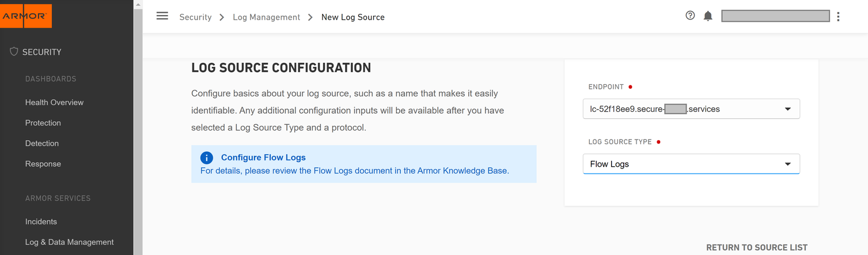Click the Flow Logs knowledge base details text
This screenshot has width=868, height=255.
click(x=355, y=171)
